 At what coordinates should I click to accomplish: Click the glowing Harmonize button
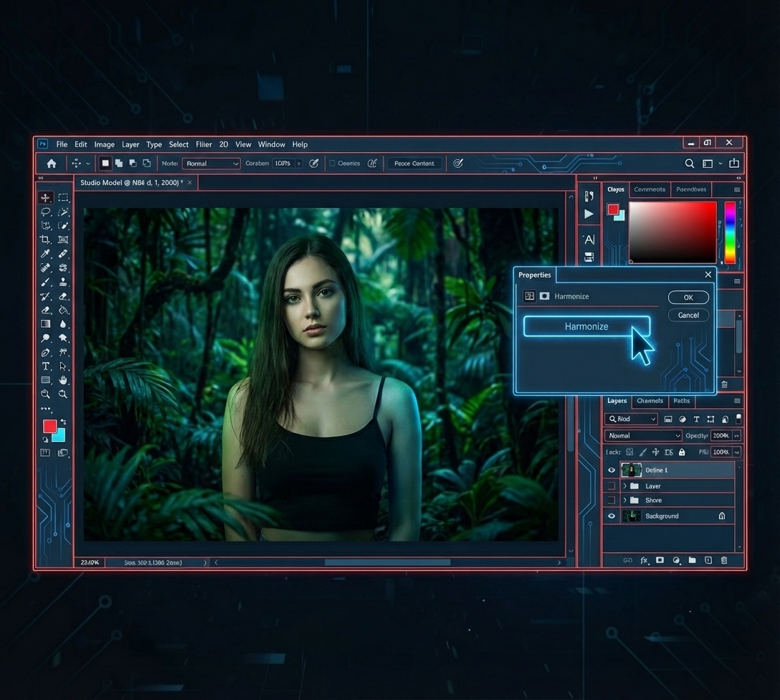point(586,326)
